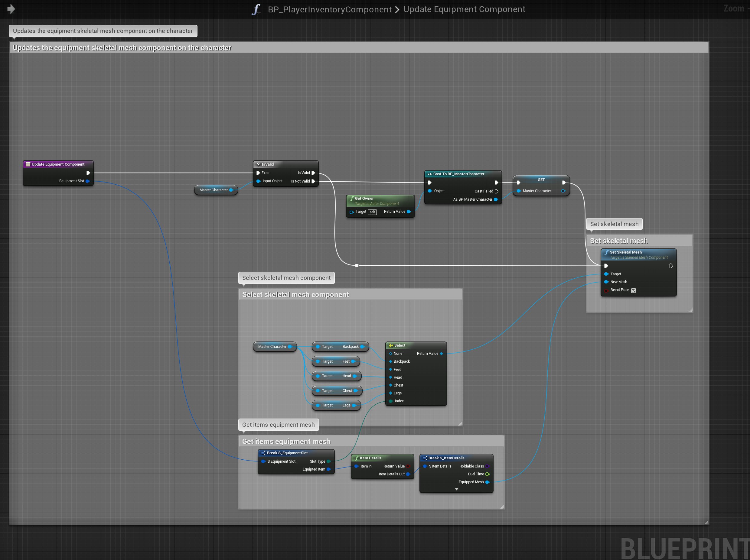Click the Get items equipment mesh comment bubble
Image resolution: width=750 pixels, height=560 pixels.
(x=278, y=425)
